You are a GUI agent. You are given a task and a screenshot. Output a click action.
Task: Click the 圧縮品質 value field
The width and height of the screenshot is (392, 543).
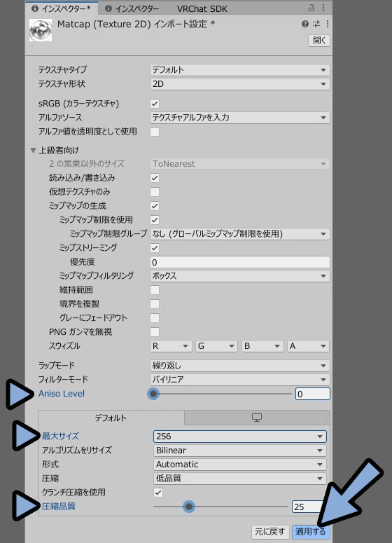pyautogui.click(x=309, y=507)
